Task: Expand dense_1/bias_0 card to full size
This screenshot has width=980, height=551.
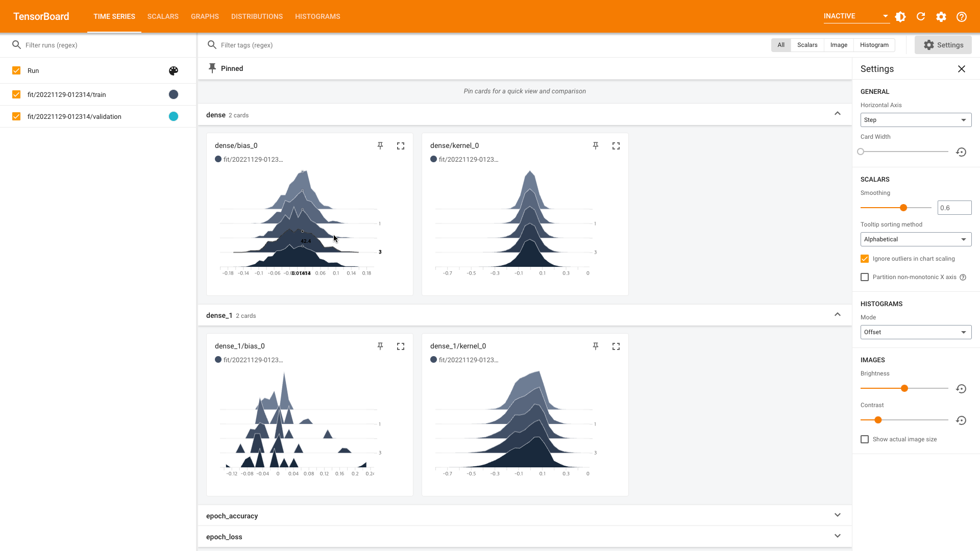Action: pyautogui.click(x=401, y=346)
